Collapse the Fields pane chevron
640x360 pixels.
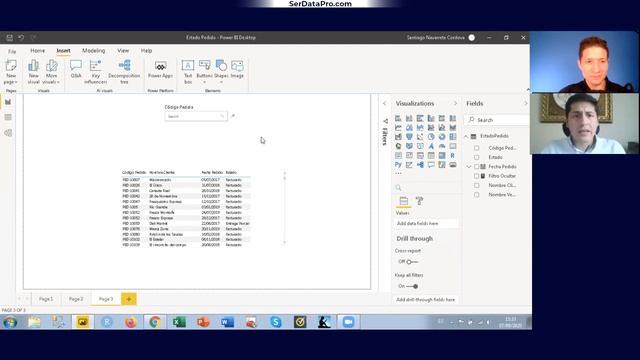(526, 104)
